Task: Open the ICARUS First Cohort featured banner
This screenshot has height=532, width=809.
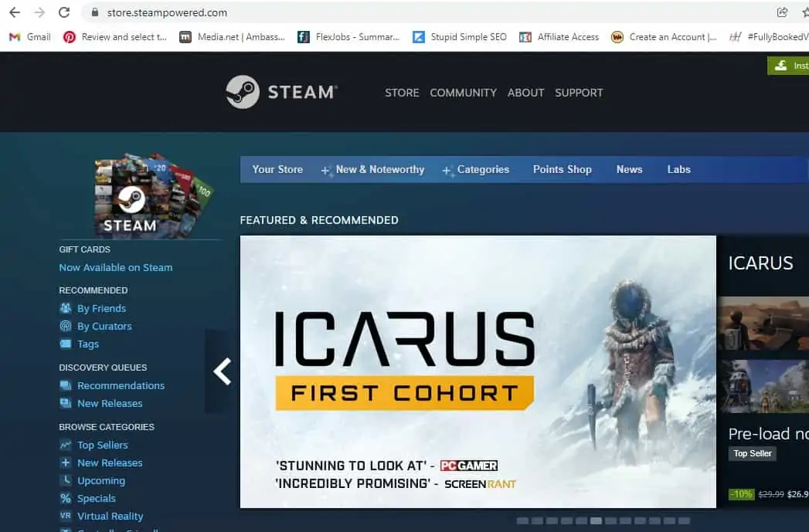Action: (x=478, y=371)
